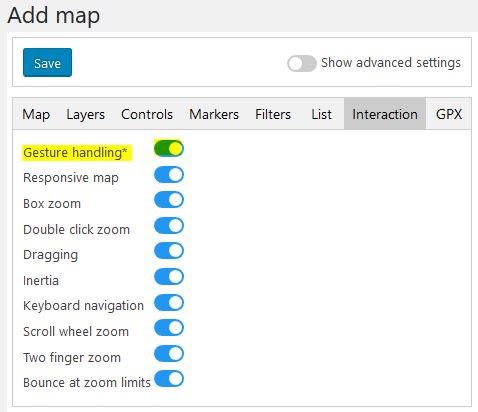Enable Show advanced settings toggle
478x412 pixels.
[x=302, y=63]
